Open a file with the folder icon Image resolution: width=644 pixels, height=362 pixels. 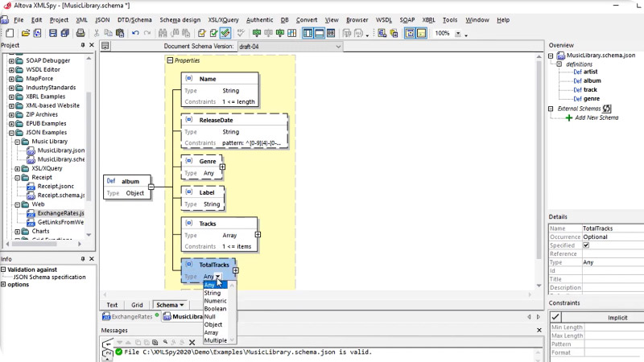pyautogui.click(x=26, y=33)
